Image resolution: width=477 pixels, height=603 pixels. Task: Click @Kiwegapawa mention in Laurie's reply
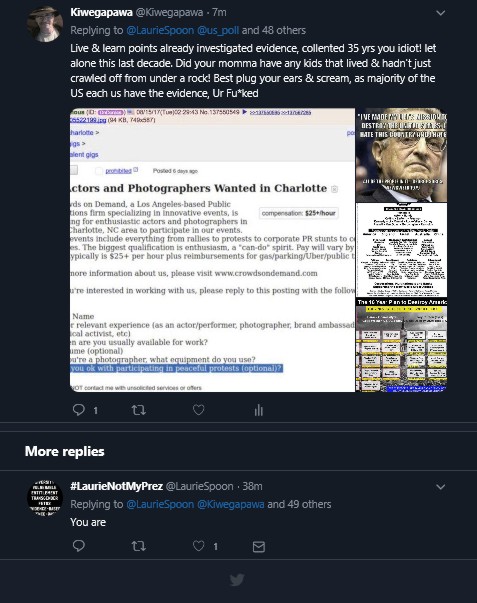230,505
